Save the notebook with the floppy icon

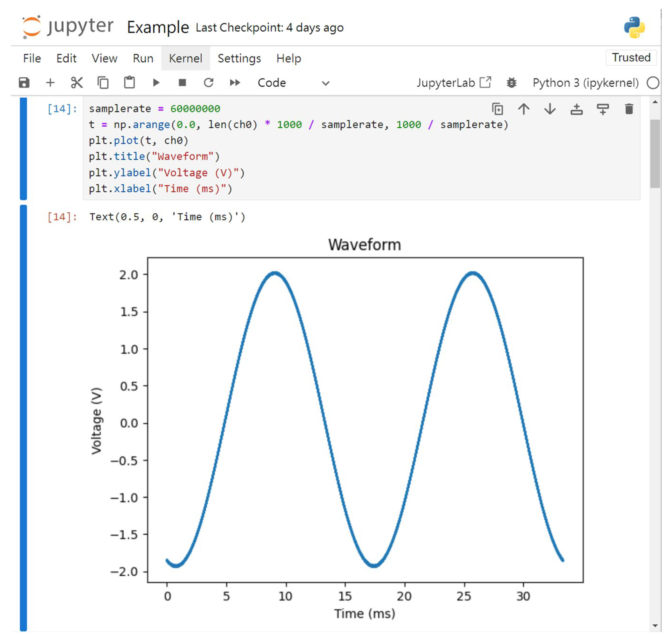point(24,83)
